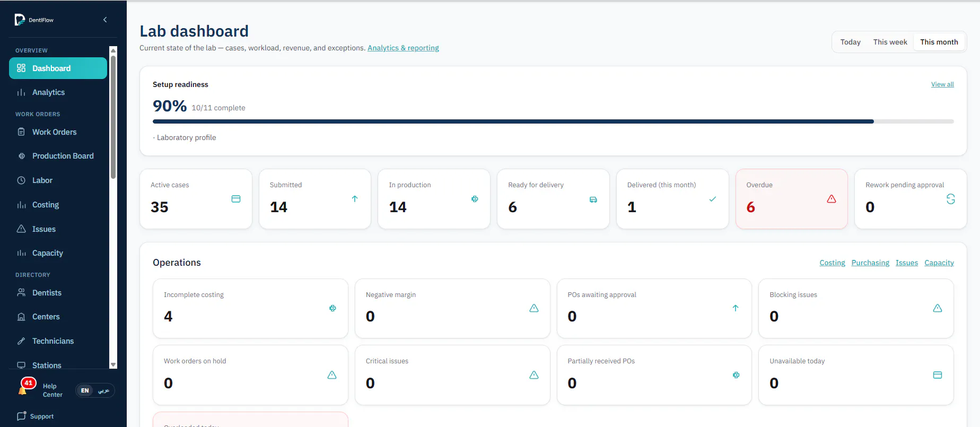
Task: Open the Capacity link in Operations
Action: tap(939, 263)
